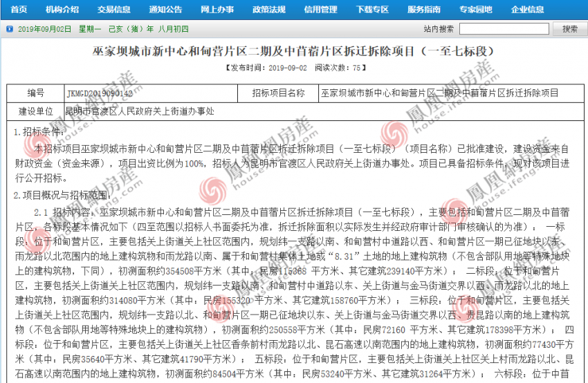Go to 信用管理 in navigation bar
588x383 pixels.
point(320,10)
